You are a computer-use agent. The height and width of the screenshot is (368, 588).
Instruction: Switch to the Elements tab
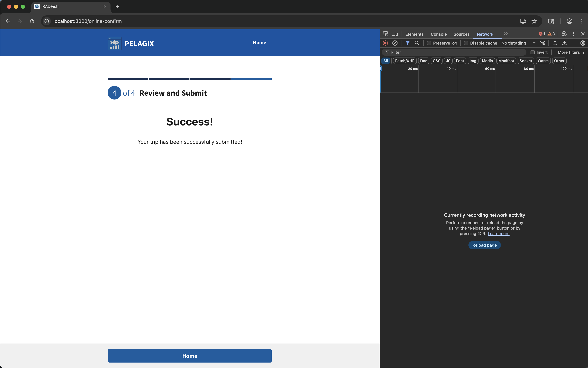[x=414, y=34]
